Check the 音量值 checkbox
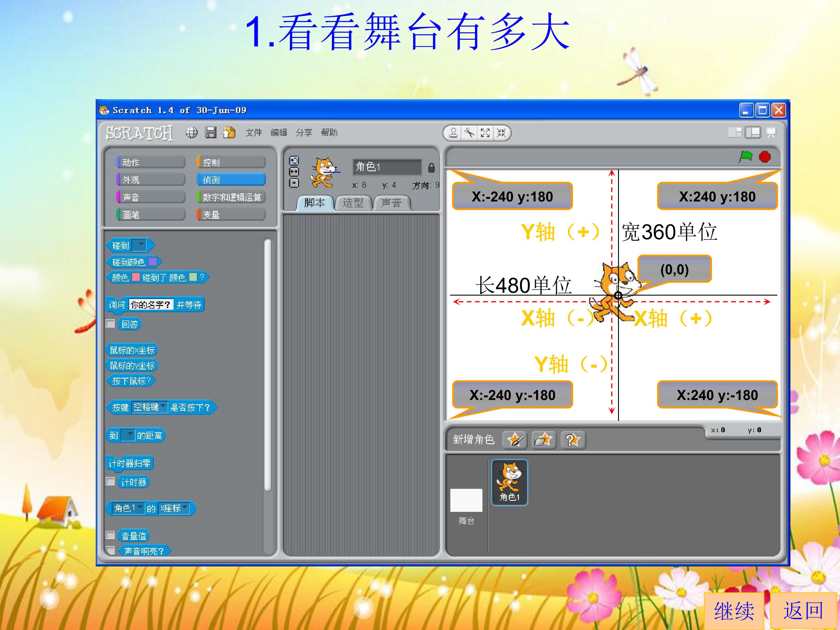This screenshot has height=630, width=840. (110, 535)
